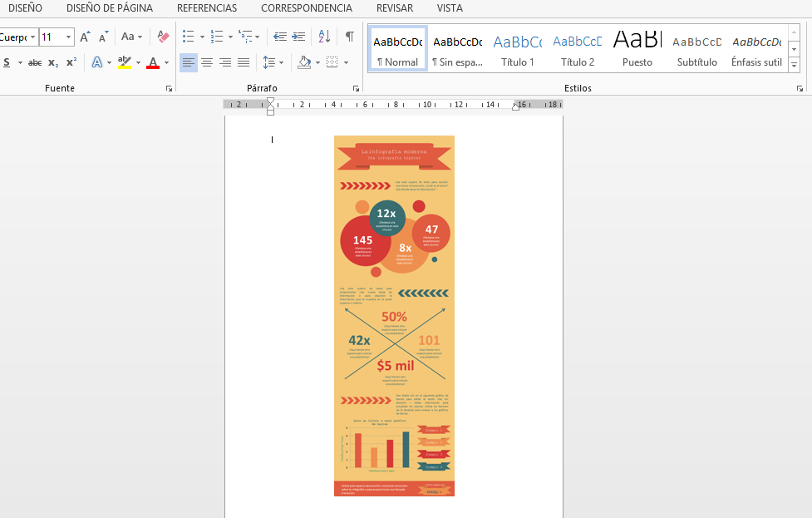Toggle left alignment button

[189, 62]
